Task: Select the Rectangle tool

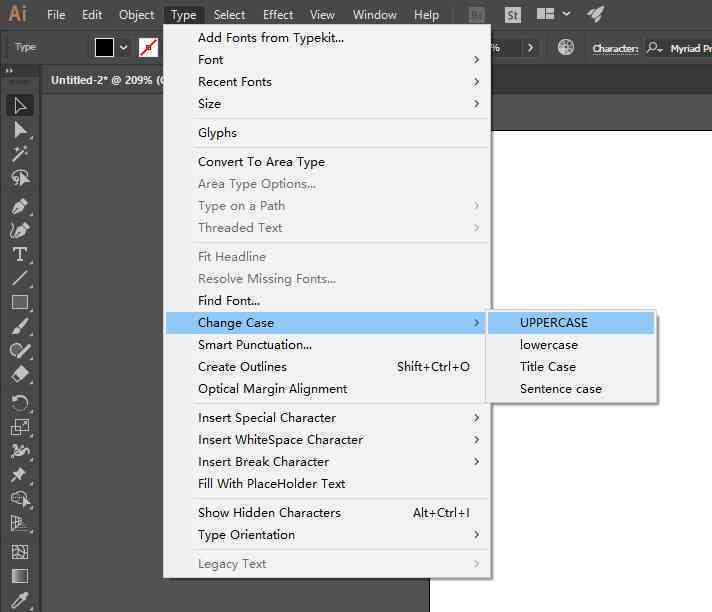Action: point(20,302)
